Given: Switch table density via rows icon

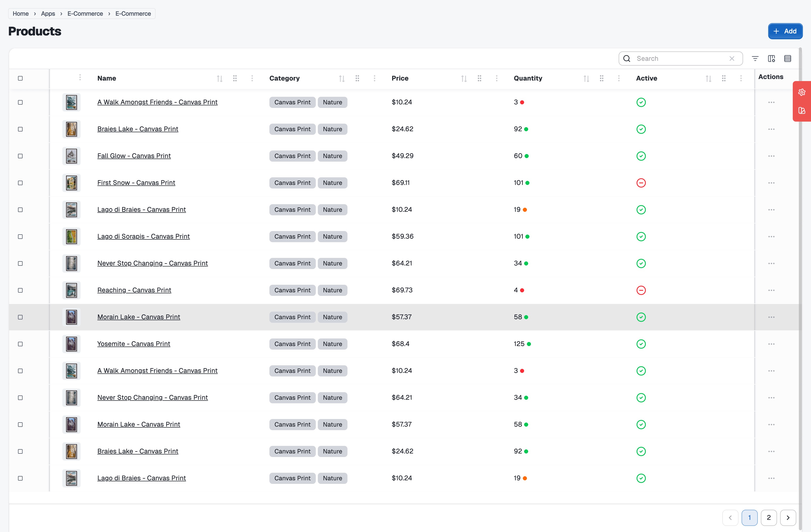Looking at the screenshot, I should (787, 59).
